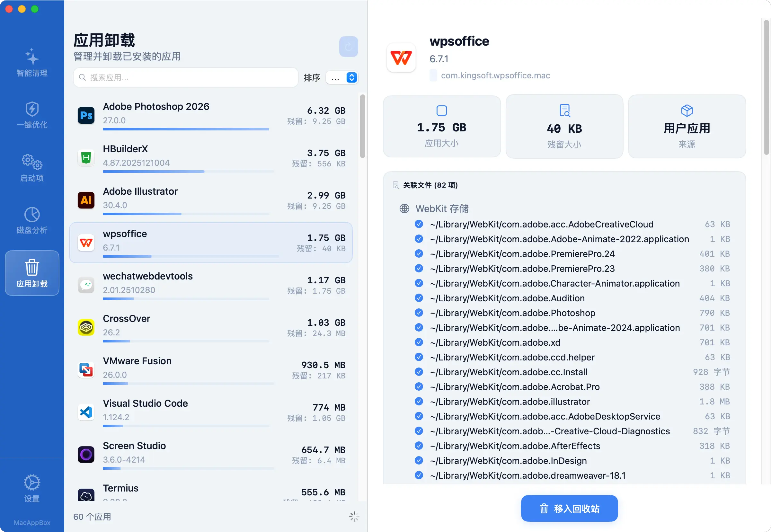
Task: Select CrossOver in the app list
Action: (x=211, y=327)
